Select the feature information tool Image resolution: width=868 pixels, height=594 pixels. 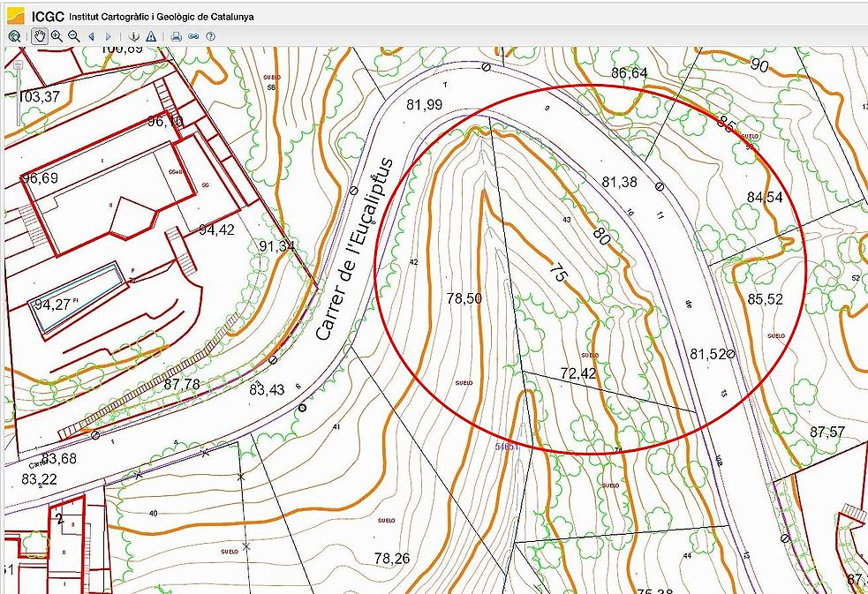coord(133,36)
